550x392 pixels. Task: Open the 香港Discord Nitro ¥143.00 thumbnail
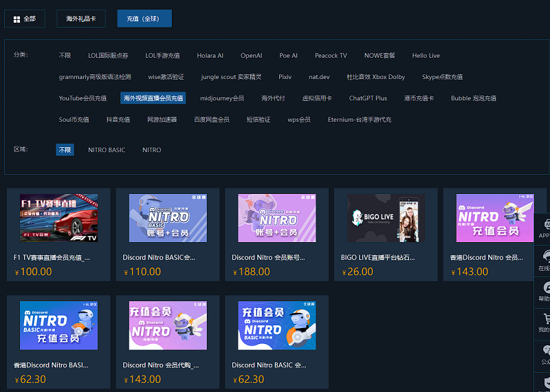tap(495, 218)
